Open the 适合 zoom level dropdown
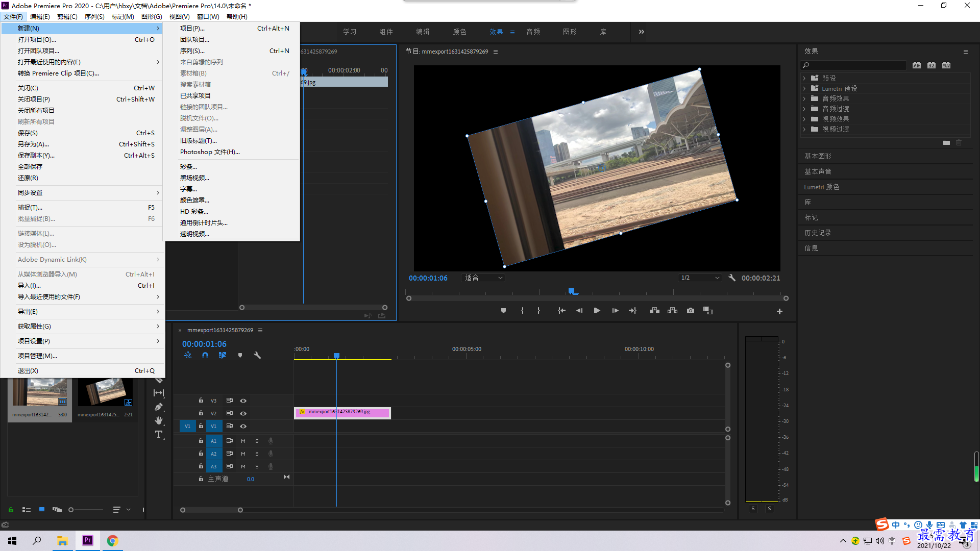980x551 pixels. 483,278
